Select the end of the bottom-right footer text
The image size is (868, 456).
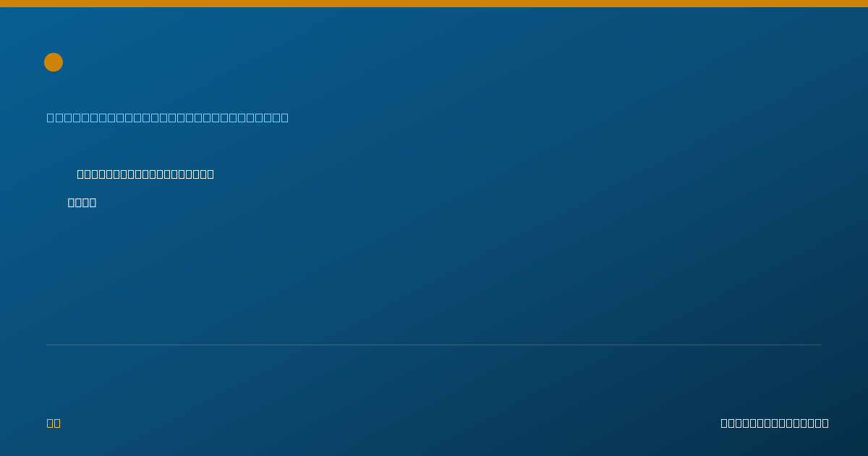(x=825, y=423)
